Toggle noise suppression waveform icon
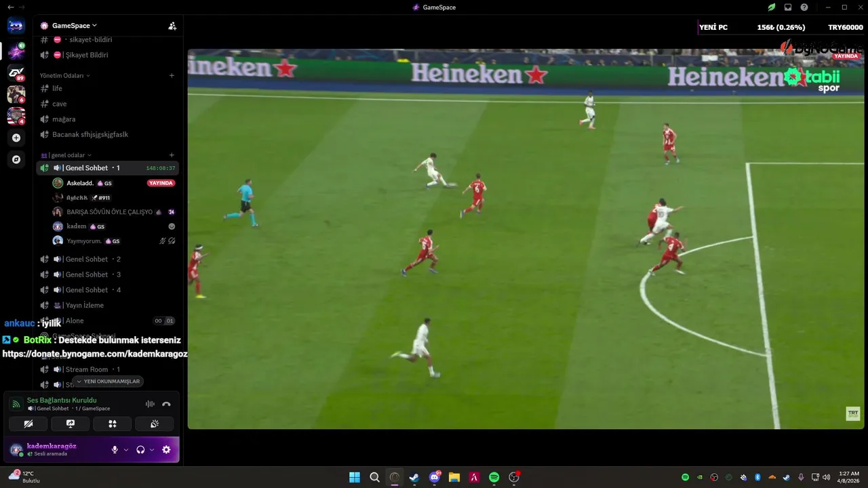Image resolution: width=868 pixels, height=488 pixels. (150, 404)
